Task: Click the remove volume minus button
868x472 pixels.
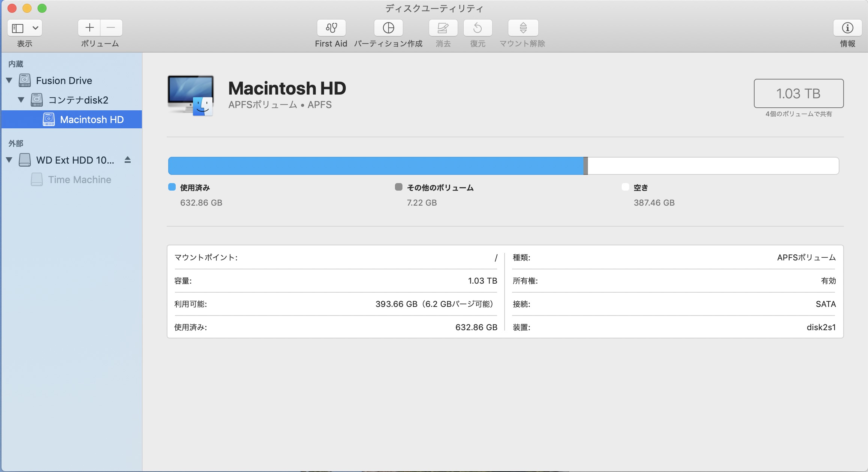Action: [x=111, y=28]
